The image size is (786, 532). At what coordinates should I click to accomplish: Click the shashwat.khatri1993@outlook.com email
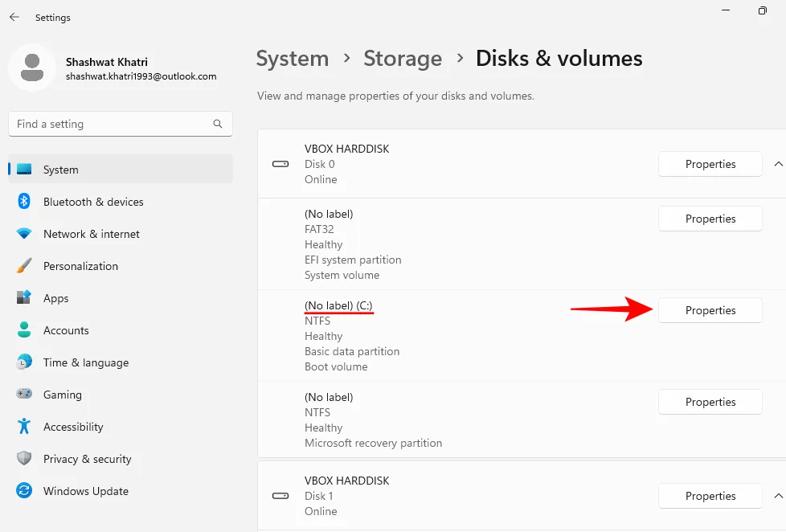(141, 76)
